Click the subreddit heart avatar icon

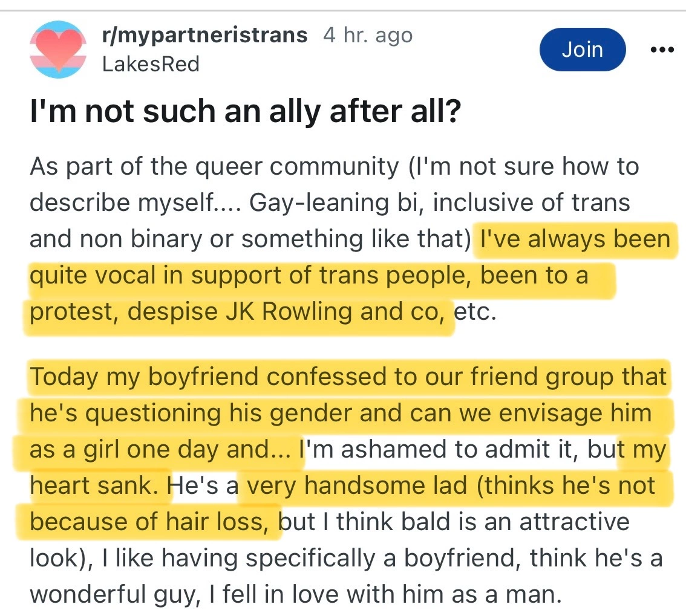(57, 49)
